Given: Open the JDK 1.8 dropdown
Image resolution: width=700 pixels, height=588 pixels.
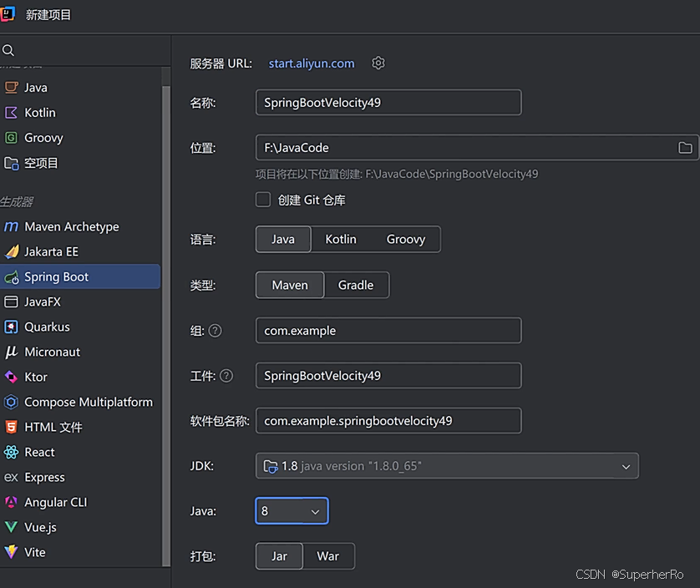Looking at the screenshot, I should point(447,466).
